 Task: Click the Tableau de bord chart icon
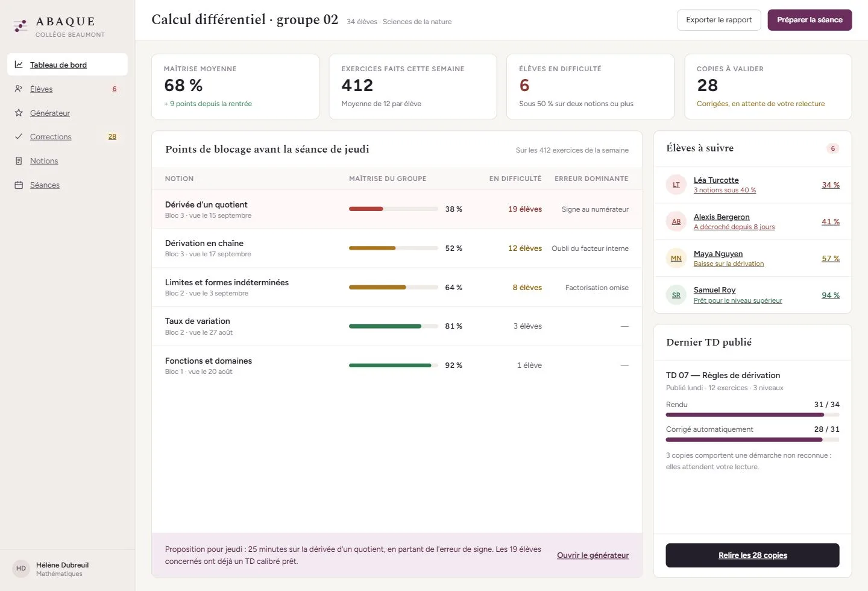coord(19,65)
